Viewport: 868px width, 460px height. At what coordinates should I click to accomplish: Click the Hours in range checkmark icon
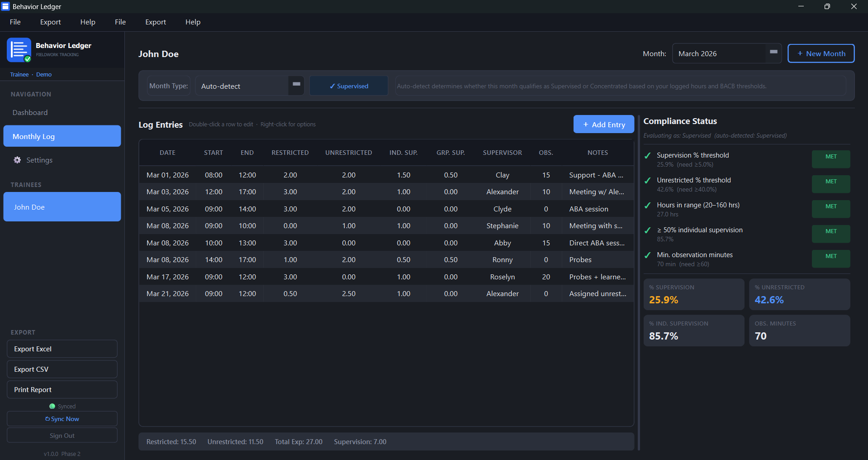pos(648,206)
